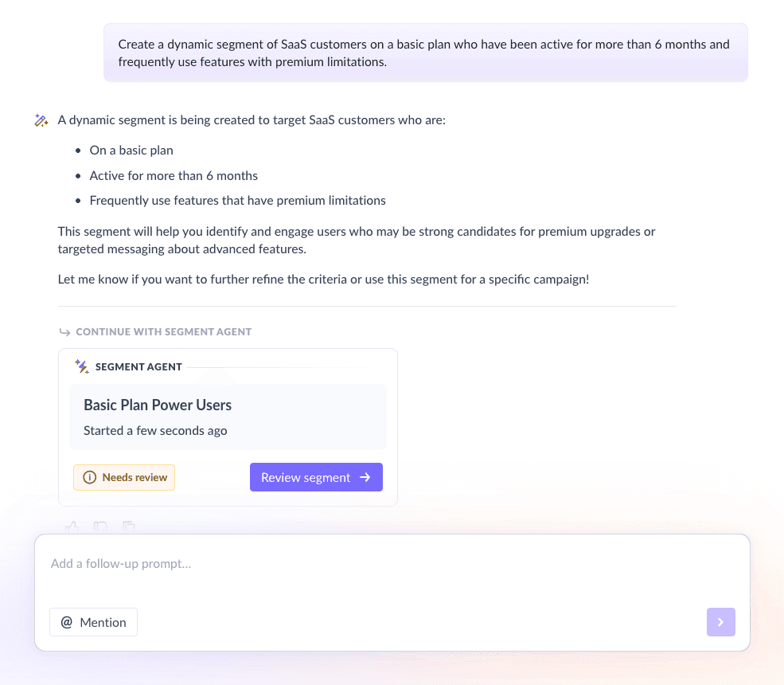Click the CONTINUE WITH SEGMENT AGENT label

coord(164,331)
